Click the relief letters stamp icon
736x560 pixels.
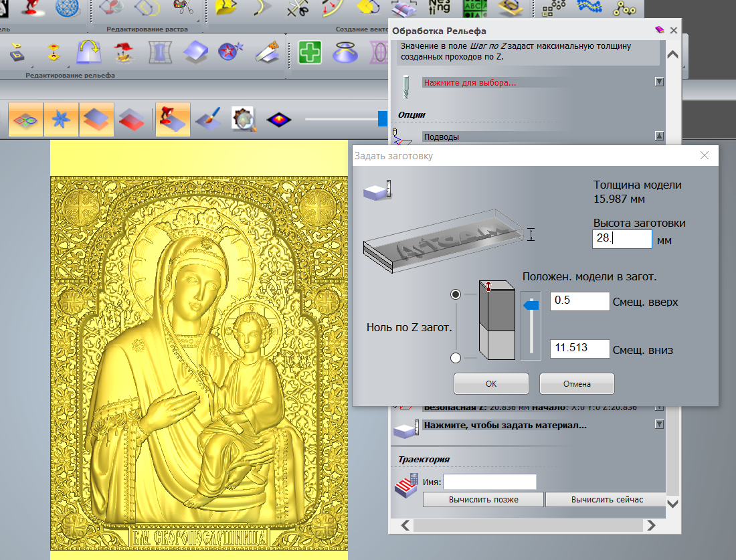[x=17, y=52]
